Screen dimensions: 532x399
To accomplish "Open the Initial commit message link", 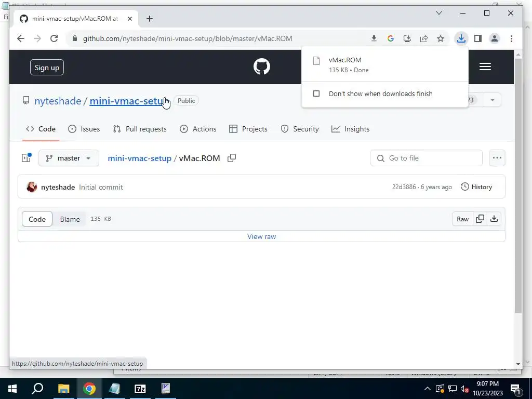I will [x=101, y=187].
